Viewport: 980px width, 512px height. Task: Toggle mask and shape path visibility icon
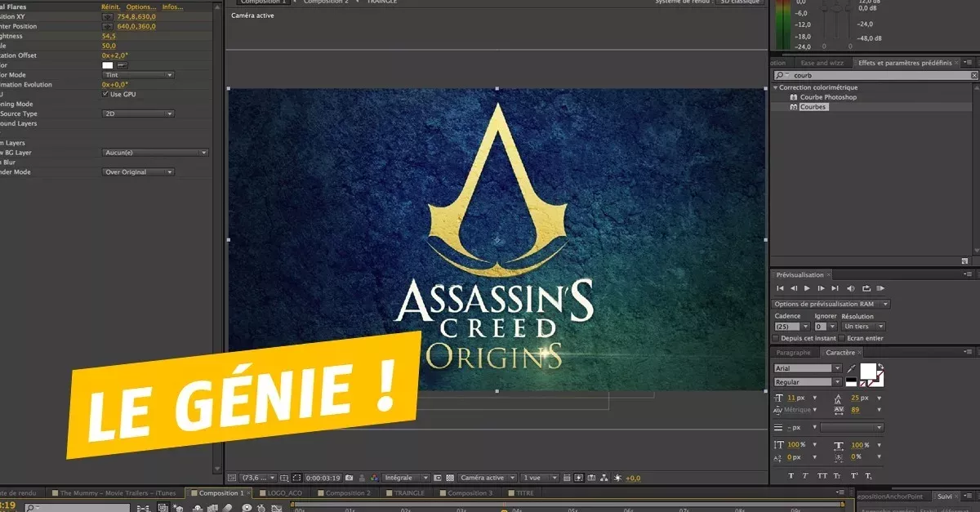(x=296, y=478)
